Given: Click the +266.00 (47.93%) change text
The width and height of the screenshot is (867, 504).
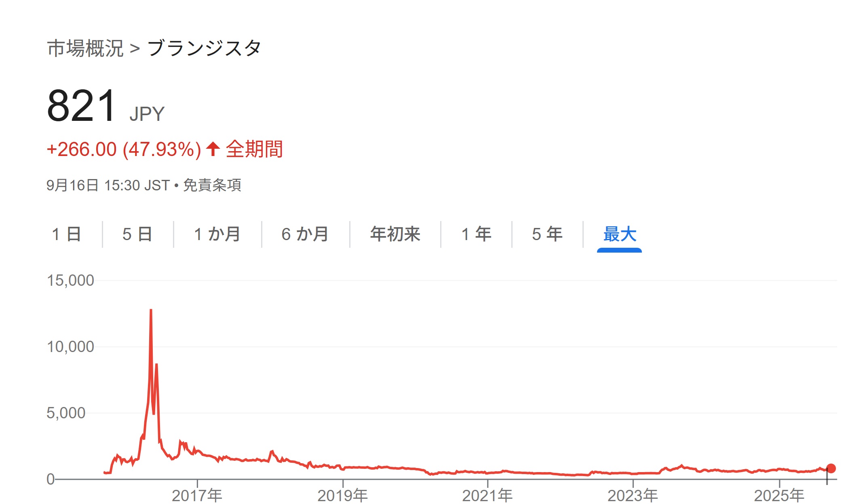Looking at the screenshot, I should click(124, 150).
